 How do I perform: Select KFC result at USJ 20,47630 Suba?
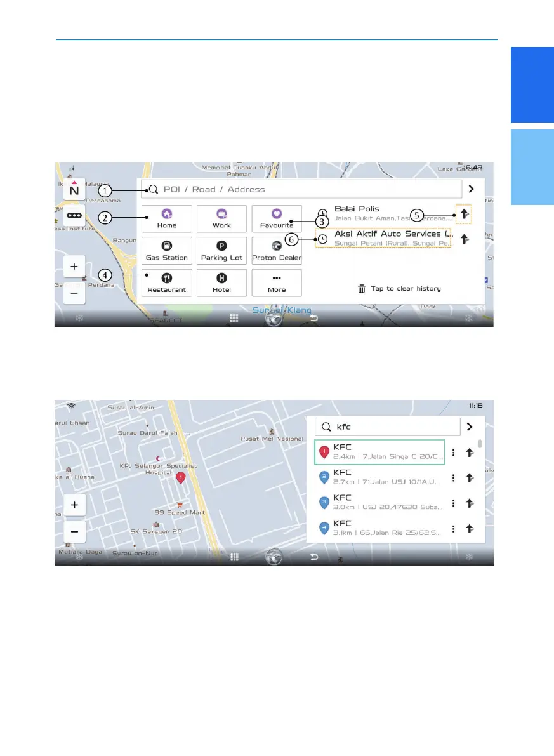tap(379, 502)
